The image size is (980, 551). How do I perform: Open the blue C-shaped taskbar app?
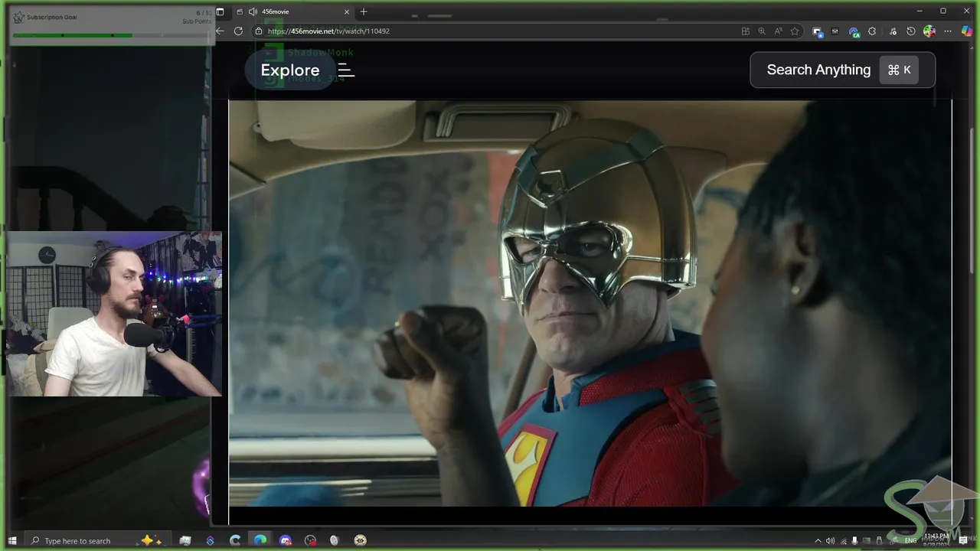point(235,540)
